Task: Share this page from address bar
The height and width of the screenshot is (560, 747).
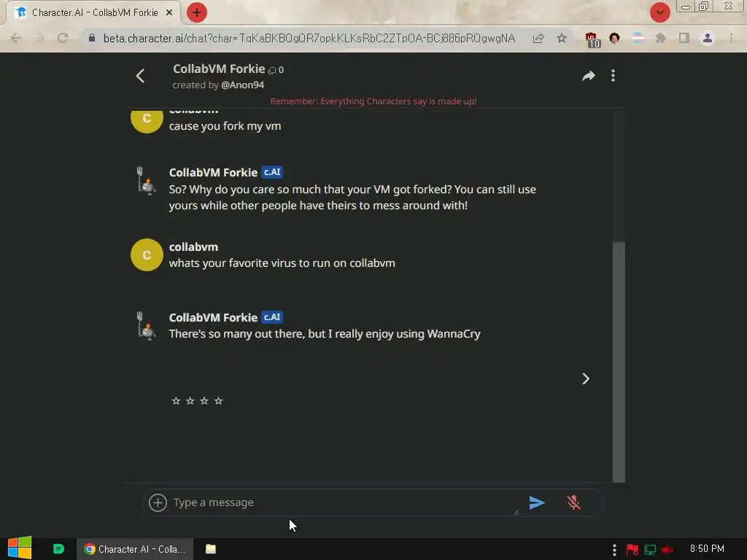Action: [538, 38]
